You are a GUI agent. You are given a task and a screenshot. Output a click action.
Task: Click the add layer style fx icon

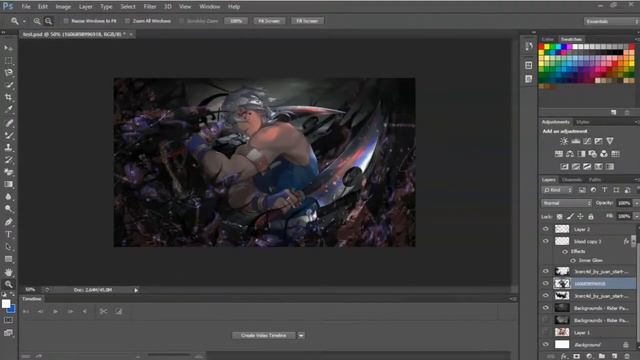point(564,356)
